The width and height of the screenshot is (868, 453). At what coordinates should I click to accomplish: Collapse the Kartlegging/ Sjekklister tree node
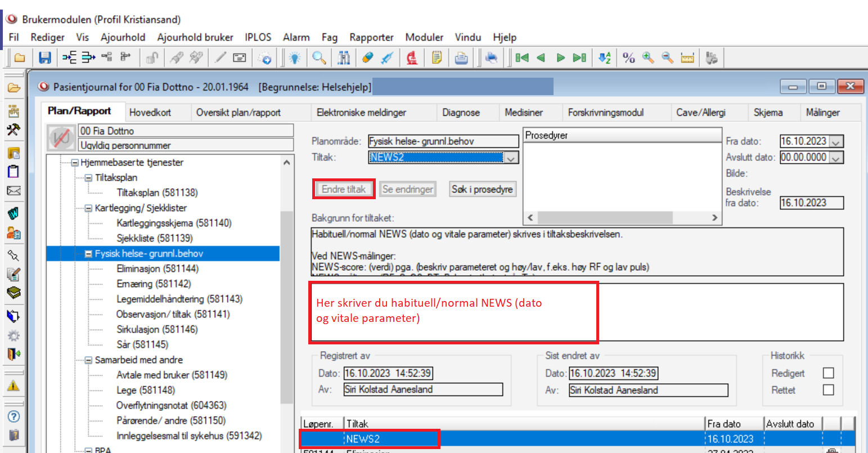(88, 208)
